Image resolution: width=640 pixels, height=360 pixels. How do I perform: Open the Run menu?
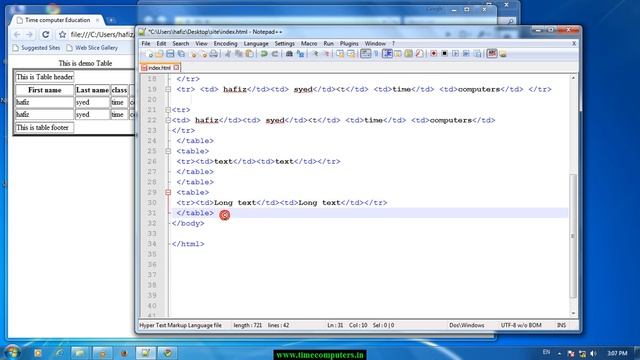click(329, 43)
